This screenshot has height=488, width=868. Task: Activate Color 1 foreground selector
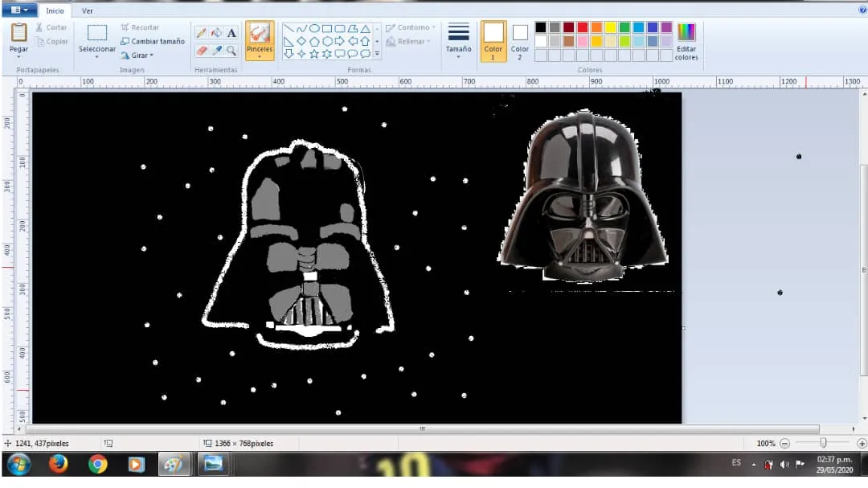(x=493, y=41)
